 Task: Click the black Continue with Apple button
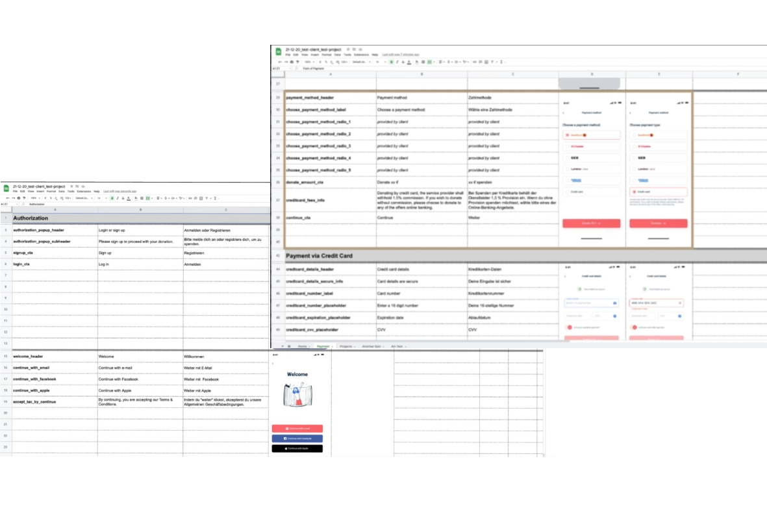coord(297,448)
